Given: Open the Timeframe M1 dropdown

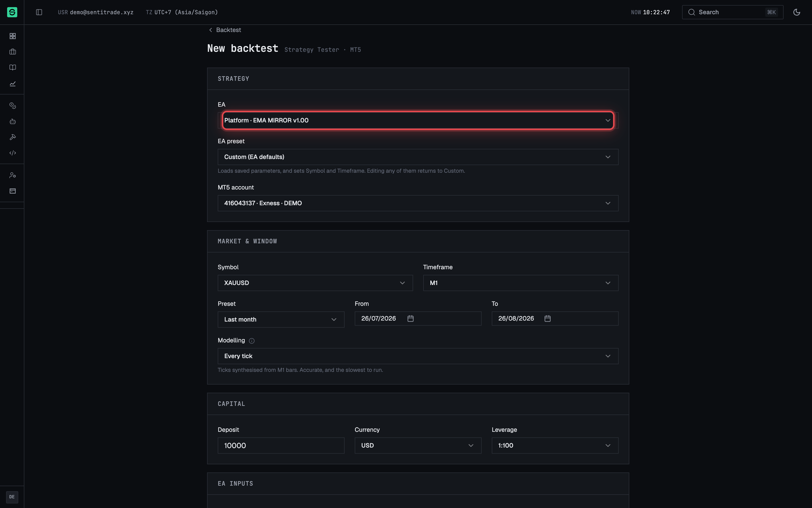Looking at the screenshot, I should point(520,283).
